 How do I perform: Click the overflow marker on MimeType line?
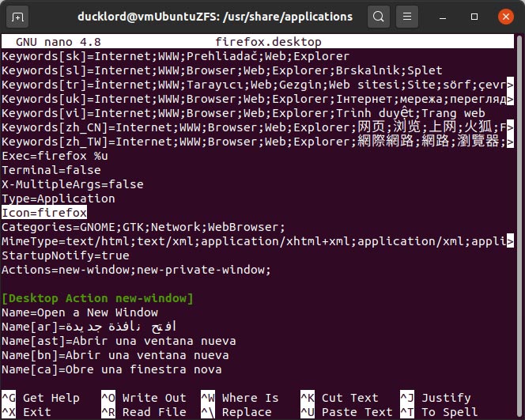click(x=510, y=241)
